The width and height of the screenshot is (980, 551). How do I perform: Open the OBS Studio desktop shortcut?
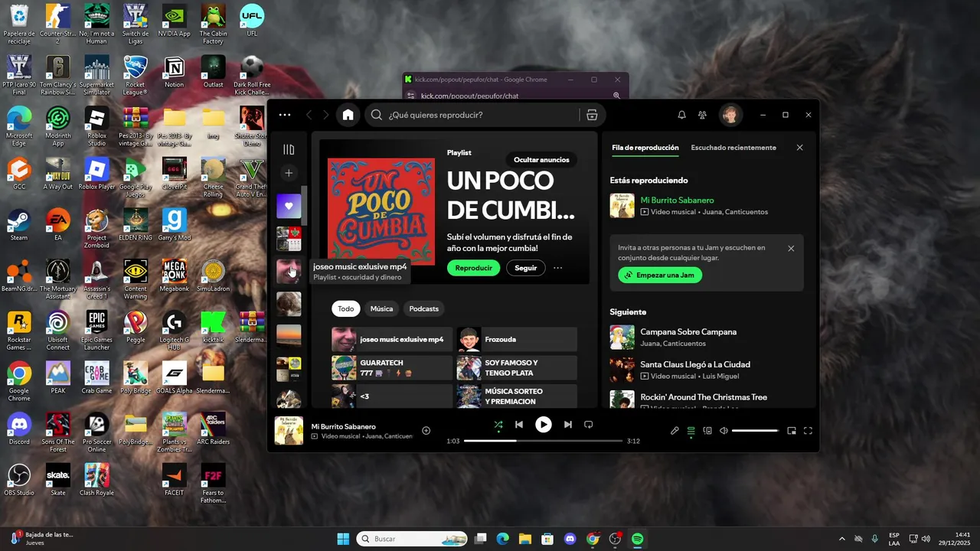[x=19, y=481]
